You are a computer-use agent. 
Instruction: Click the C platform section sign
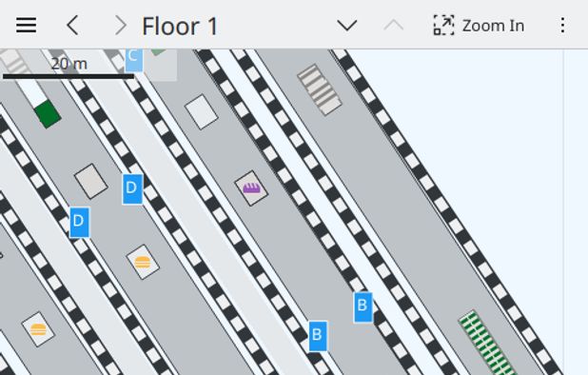[x=134, y=60]
